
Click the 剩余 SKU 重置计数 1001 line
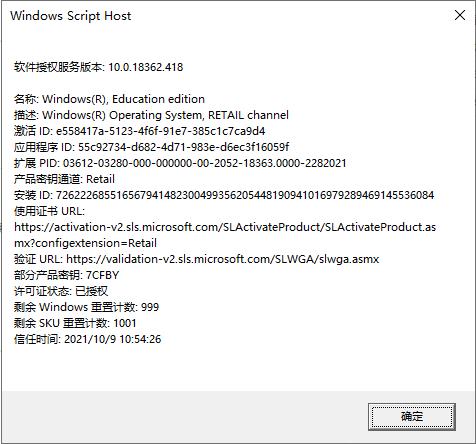75,323
